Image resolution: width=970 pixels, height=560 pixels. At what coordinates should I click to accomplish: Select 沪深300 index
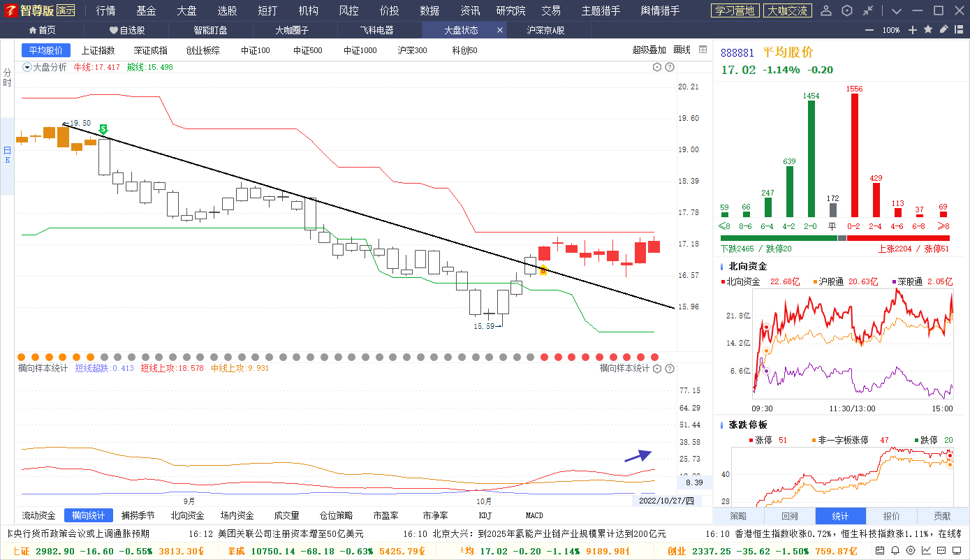[412, 50]
